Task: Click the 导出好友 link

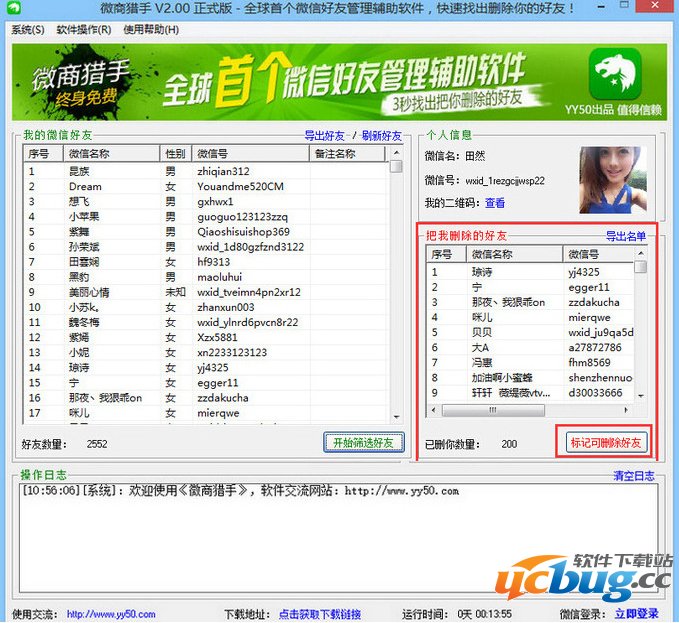Action: click(x=324, y=136)
